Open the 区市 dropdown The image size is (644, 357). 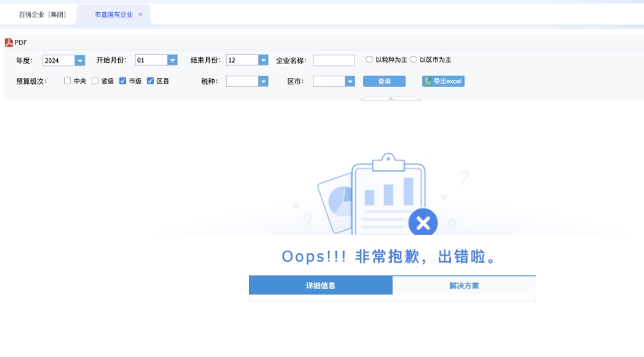pos(350,81)
